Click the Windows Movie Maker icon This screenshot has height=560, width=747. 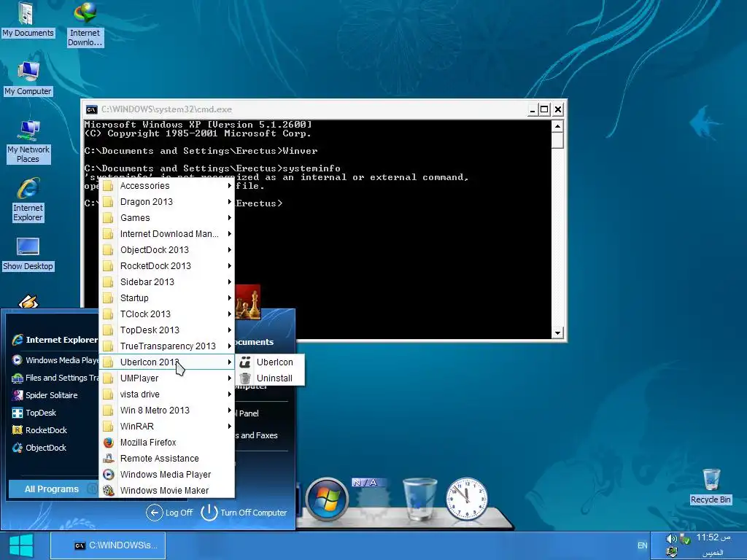109,491
